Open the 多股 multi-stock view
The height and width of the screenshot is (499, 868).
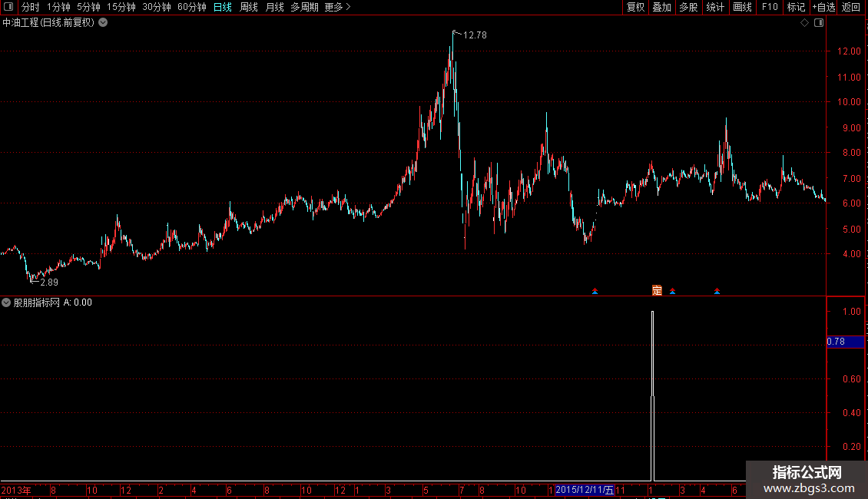pos(688,7)
